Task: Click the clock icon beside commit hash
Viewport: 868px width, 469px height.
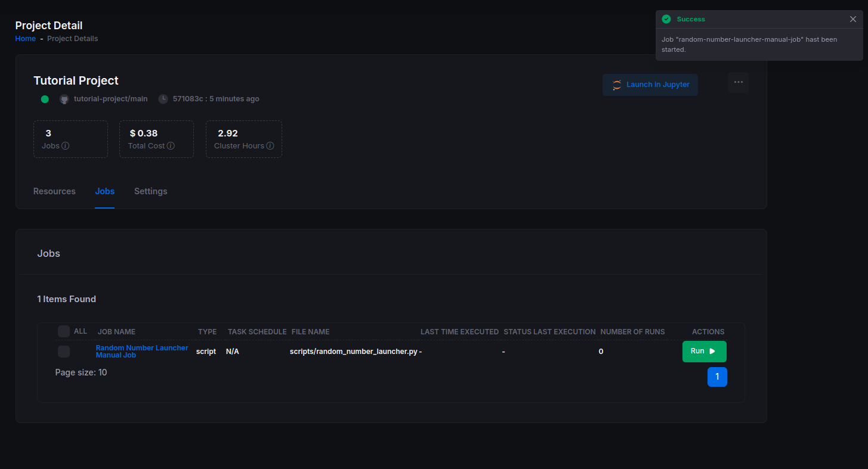Action: pos(163,99)
